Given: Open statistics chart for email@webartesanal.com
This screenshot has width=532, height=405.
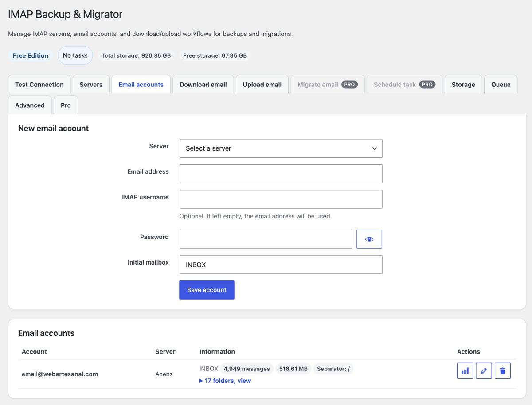Looking at the screenshot, I should coord(465,371).
